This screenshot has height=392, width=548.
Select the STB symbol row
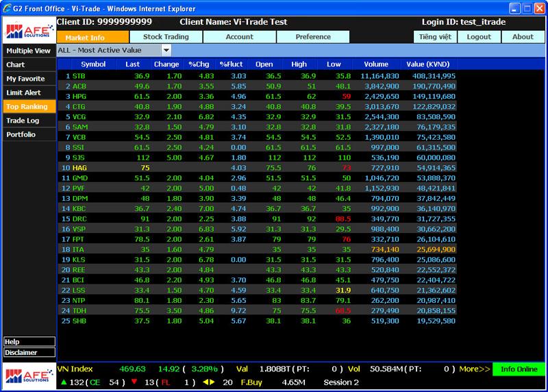(257, 76)
